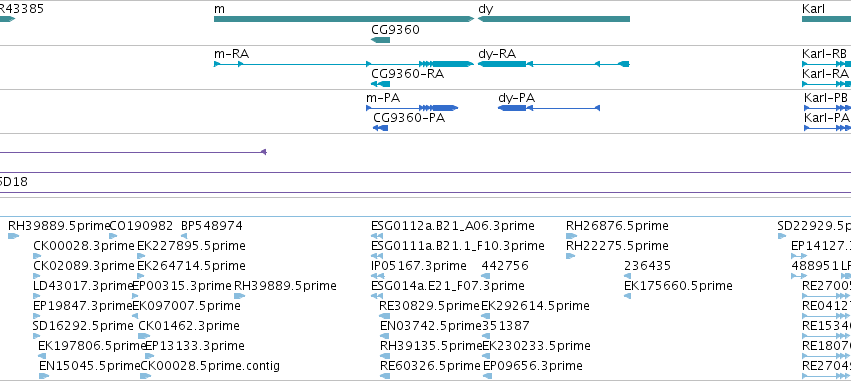This screenshot has width=851, height=381.
Task: Select the EK292614.5prime EST label
Action: pyautogui.click(x=535, y=306)
